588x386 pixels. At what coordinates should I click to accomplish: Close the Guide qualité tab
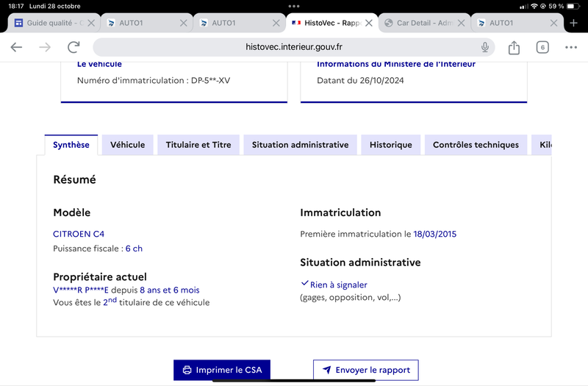pos(90,23)
